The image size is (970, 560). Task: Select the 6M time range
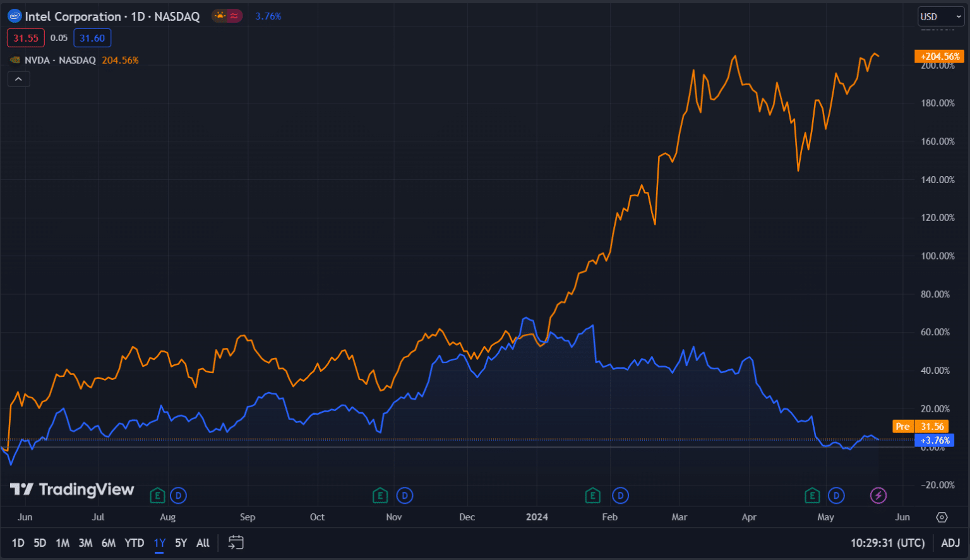tap(109, 543)
